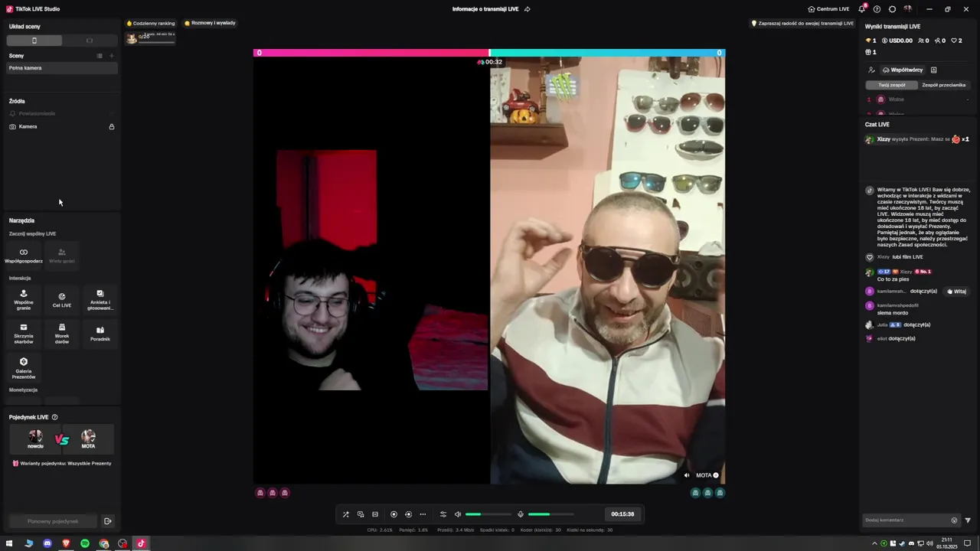Open Informacje o transmisji LIVE title
The width and height of the screenshot is (980, 551).
coord(485,9)
